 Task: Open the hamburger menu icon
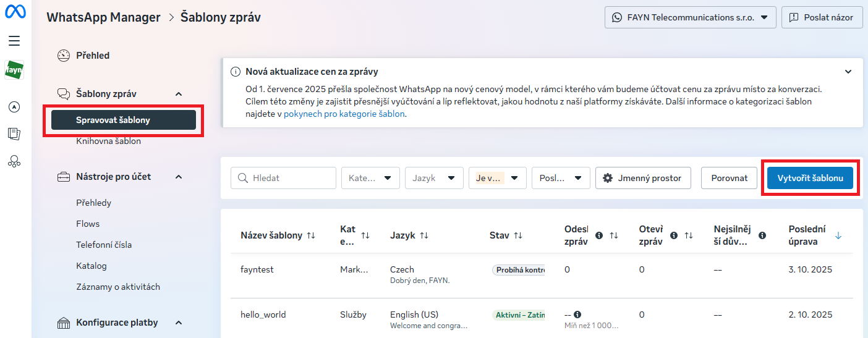pyautogui.click(x=14, y=41)
